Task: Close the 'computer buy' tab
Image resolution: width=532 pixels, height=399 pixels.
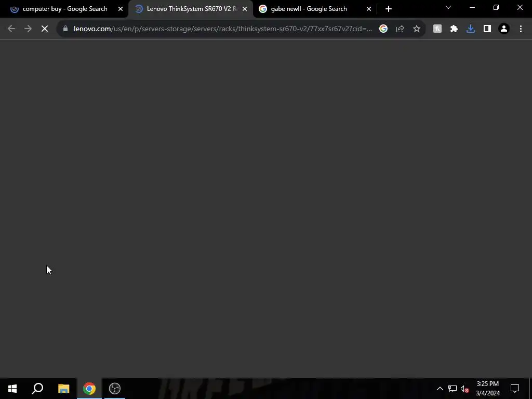Action: click(x=121, y=9)
